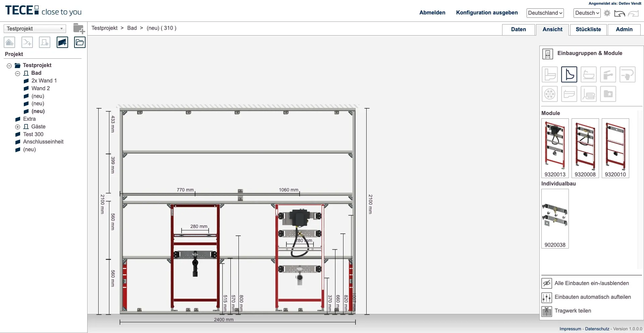Toggle Alle Einbauten ein-/ausblenden visibility
Screen dimensions: 644x333
[547, 283]
